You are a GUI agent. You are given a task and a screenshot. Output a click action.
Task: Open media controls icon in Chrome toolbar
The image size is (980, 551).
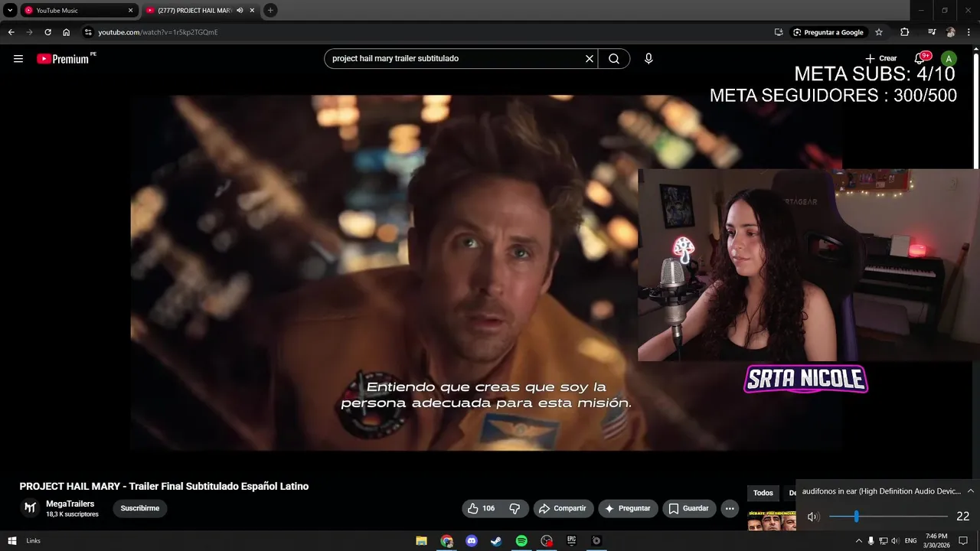pos(932,32)
